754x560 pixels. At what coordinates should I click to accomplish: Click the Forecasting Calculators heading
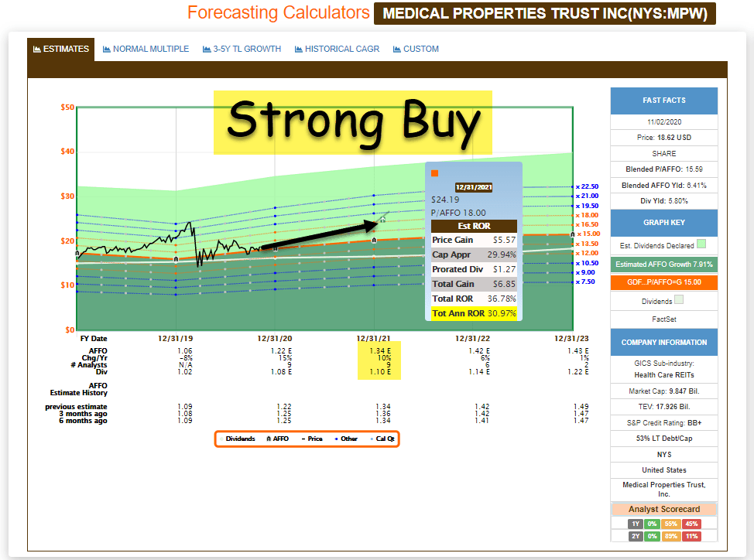point(279,12)
